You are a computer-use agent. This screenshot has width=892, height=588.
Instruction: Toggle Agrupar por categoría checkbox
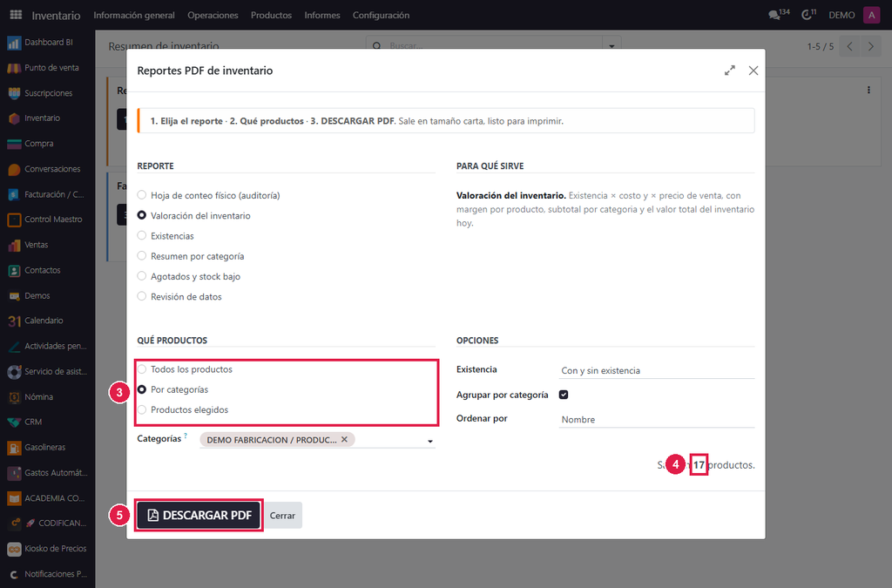[x=564, y=395]
